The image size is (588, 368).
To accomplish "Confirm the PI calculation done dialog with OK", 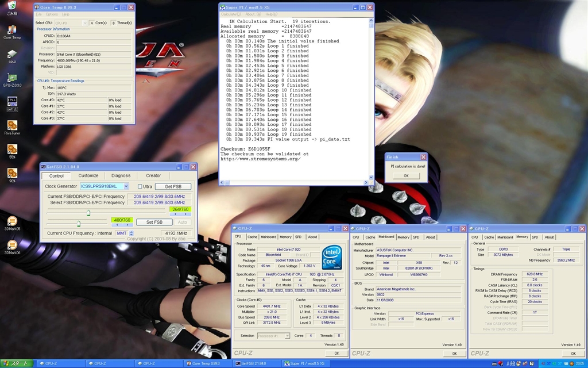I will [x=406, y=175].
